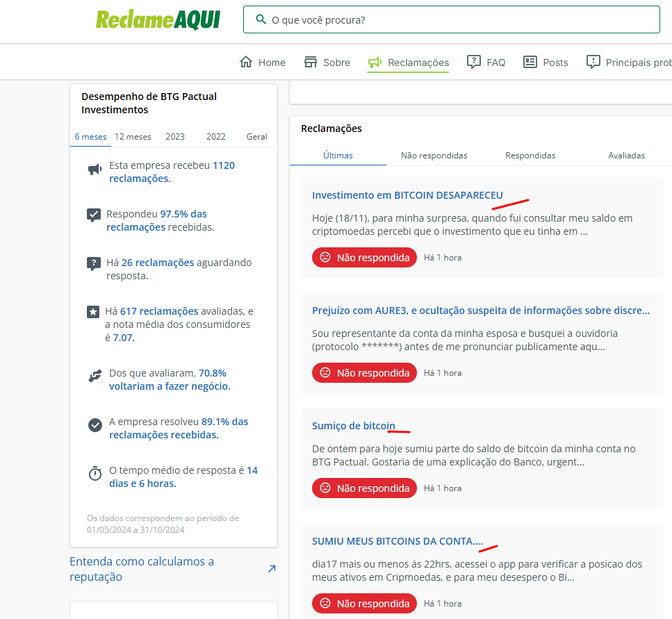Click the Principais problemas exclamation icon
672x619 pixels.
click(x=593, y=62)
